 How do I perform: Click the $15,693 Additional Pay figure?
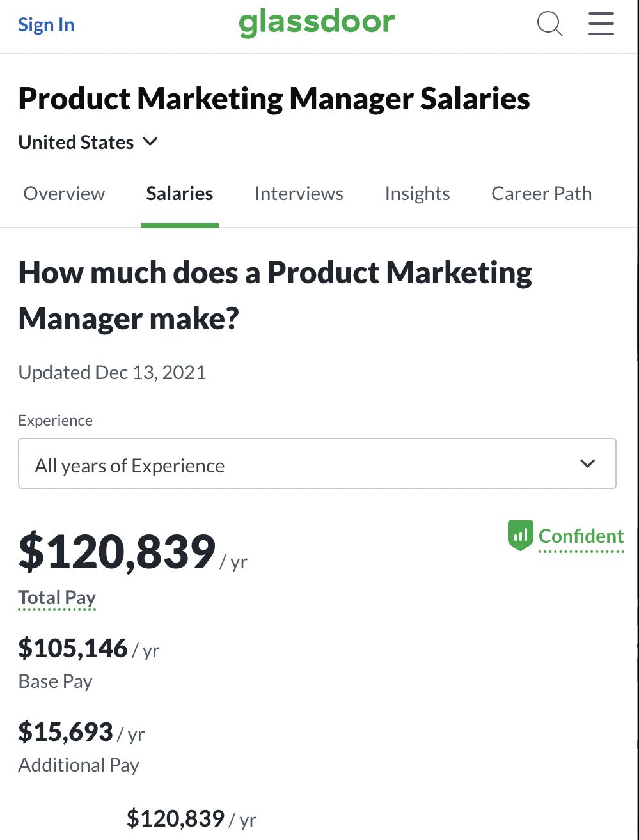click(65, 732)
